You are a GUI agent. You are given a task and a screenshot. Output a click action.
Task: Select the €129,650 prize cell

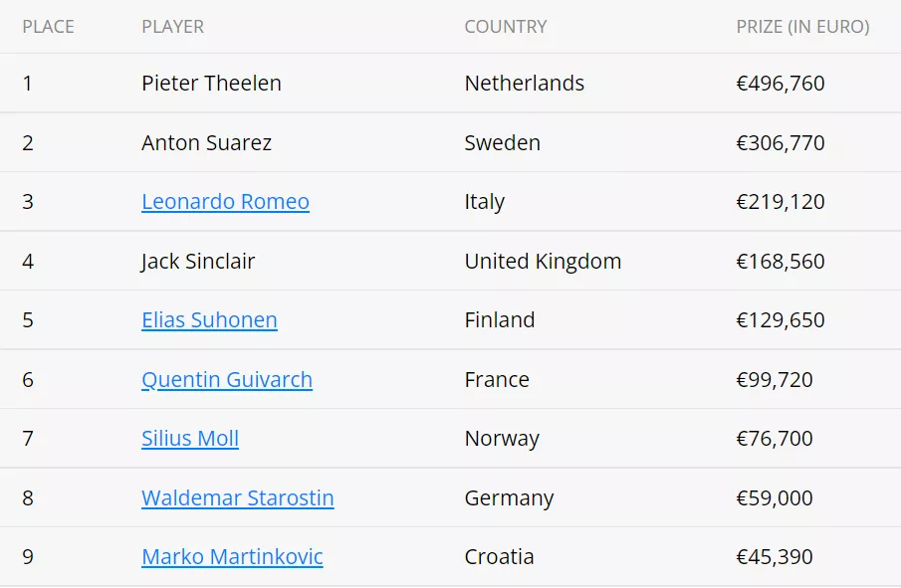(x=781, y=320)
